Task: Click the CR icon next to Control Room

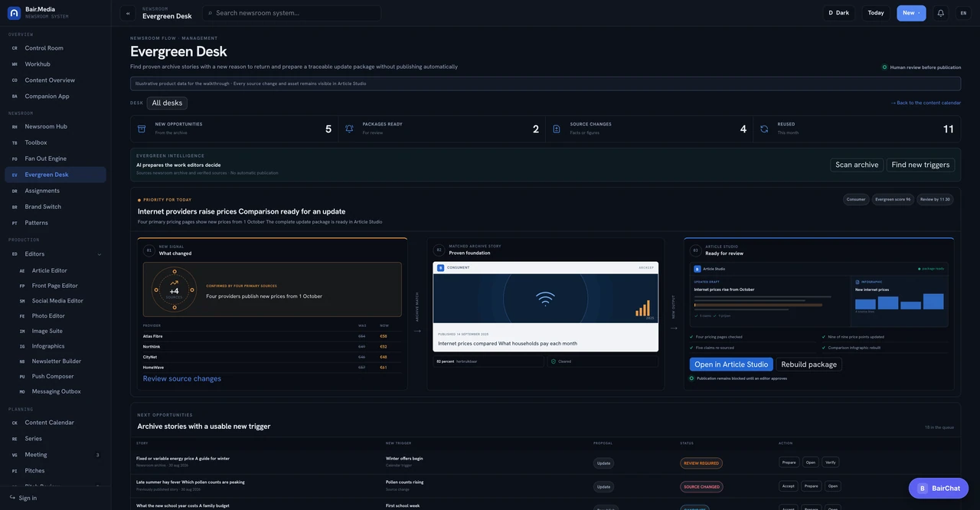Action: (15, 48)
